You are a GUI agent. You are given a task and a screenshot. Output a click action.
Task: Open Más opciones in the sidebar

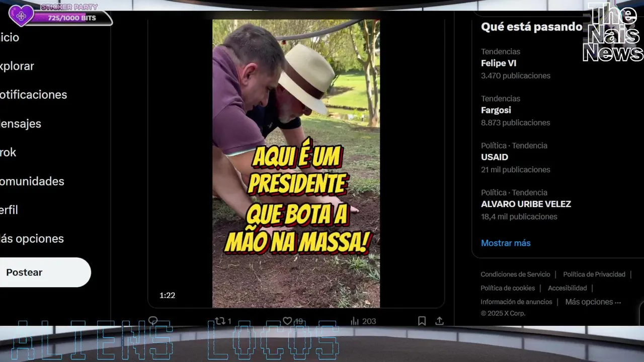coord(32,238)
